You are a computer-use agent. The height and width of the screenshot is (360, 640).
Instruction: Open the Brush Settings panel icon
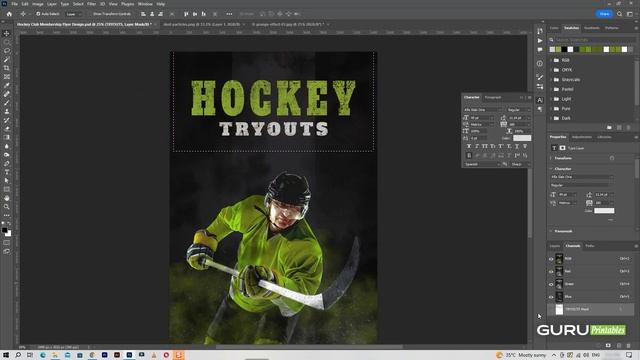pyautogui.click(x=540, y=77)
